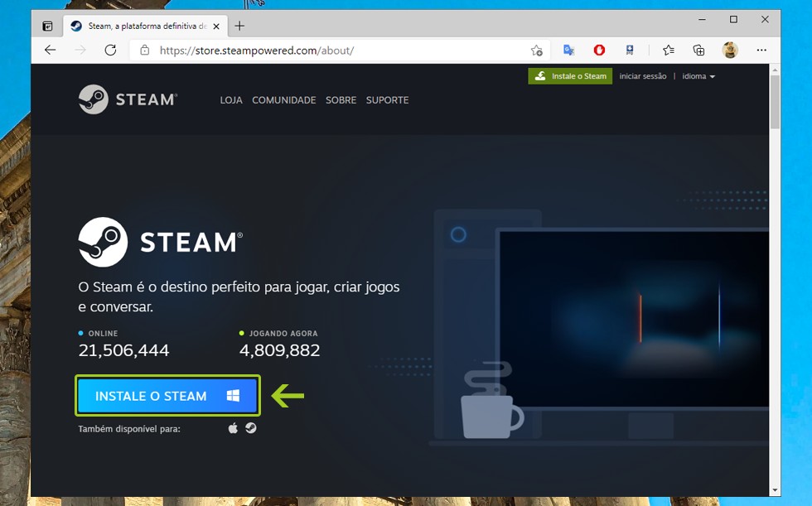This screenshot has height=506, width=812.
Task: Download Steam for macOS via Apple icon
Action: tap(233, 428)
